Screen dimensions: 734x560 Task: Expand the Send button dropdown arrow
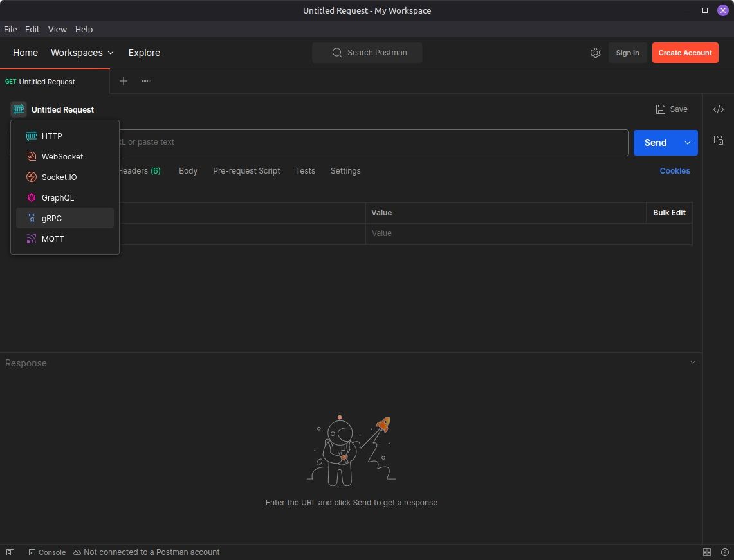(688, 143)
